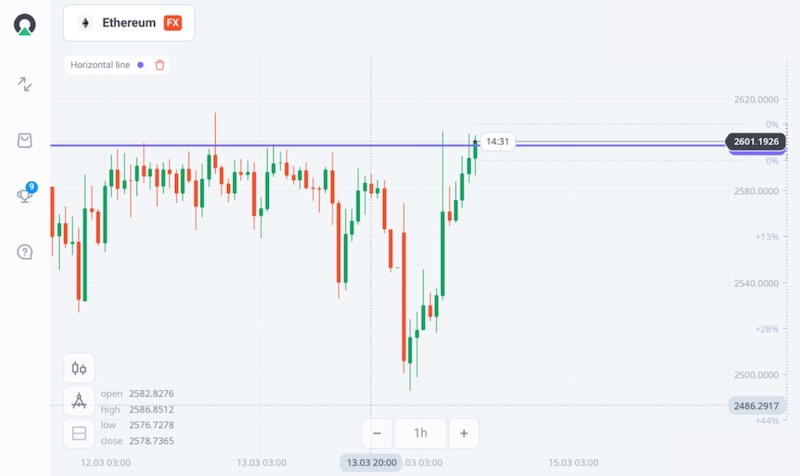The image size is (800, 476).
Task: Open the candlestick chart type button
Action: coord(79,368)
